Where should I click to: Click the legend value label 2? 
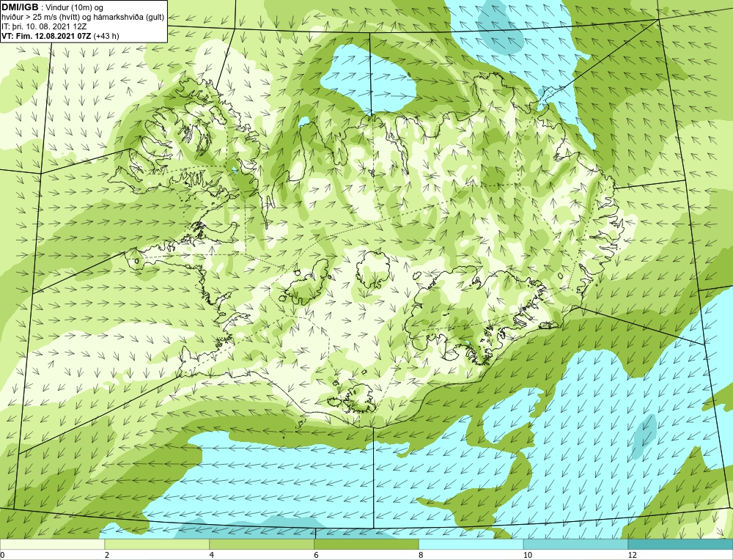point(107,555)
